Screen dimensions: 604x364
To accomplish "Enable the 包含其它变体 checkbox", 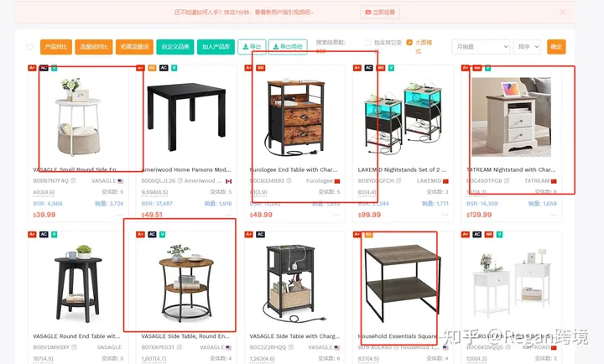I will (x=368, y=43).
